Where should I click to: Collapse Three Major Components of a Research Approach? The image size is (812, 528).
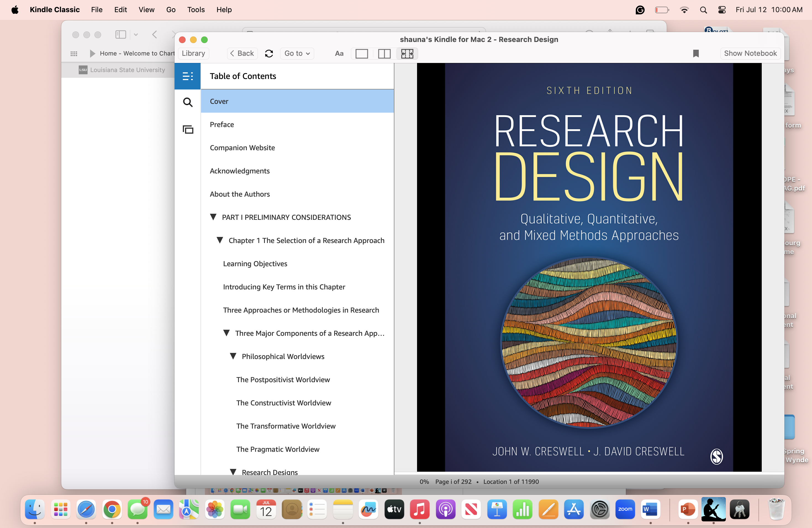tap(226, 333)
